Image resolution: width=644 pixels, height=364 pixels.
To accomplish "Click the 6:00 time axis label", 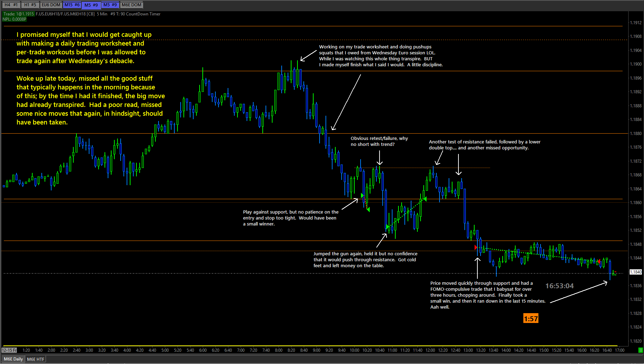I will click(203, 350).
